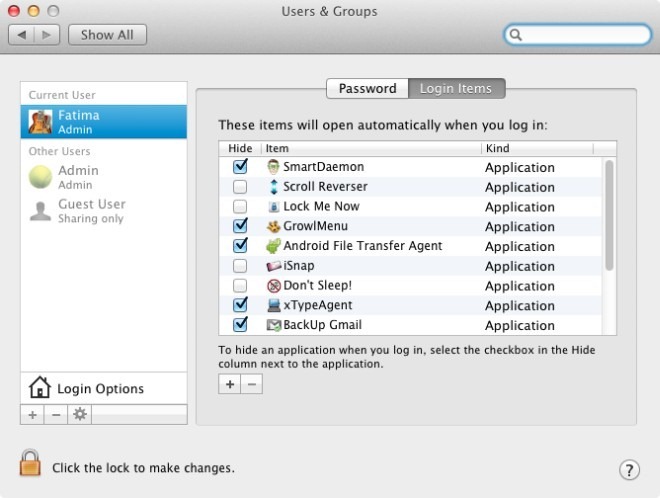The height and width of the screenshot is (498, 660).
Task: Enable Hide checkbox for Scroll Reverser
Action: 240,187
